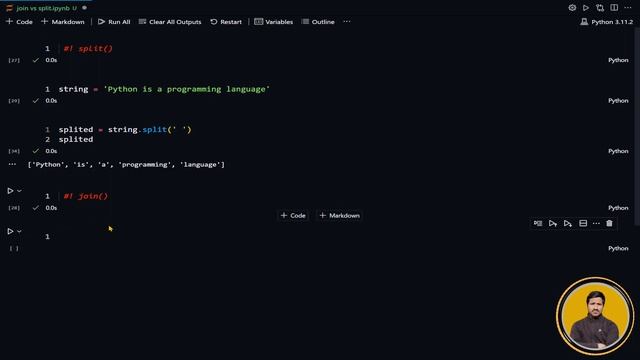Click the run icon in the editor title bar
Screen dimensions: 640x360
pos(586,8)
